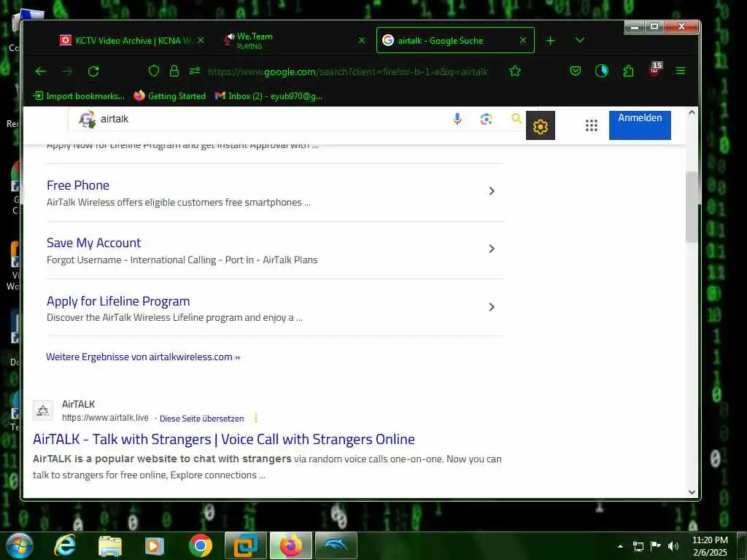Open the Pocket save icon
747x560 pixels.
[576, 71]
